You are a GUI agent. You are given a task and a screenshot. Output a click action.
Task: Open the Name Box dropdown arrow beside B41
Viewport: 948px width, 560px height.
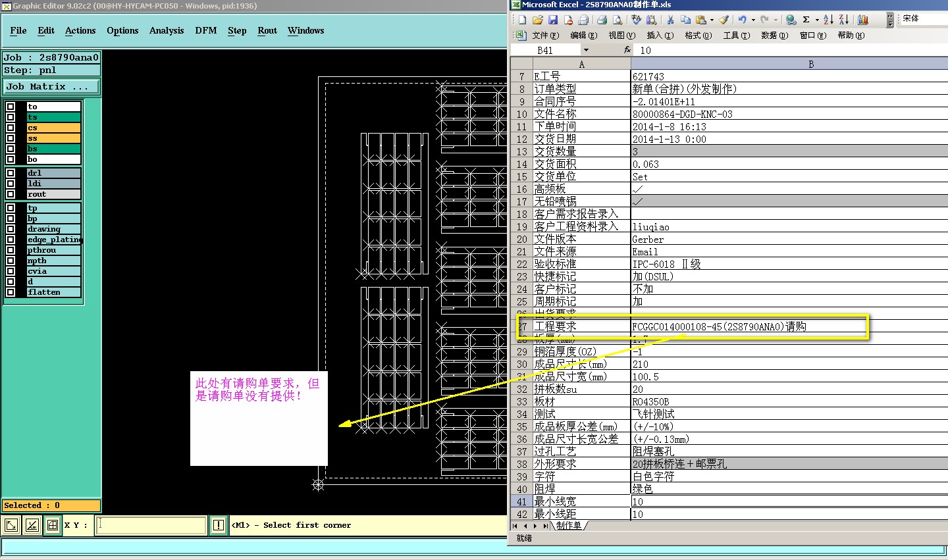[586, 50]
